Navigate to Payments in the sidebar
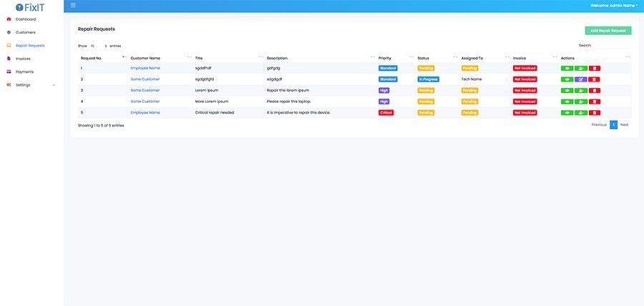Screen dimensions: 644x306 coord(24,71)
